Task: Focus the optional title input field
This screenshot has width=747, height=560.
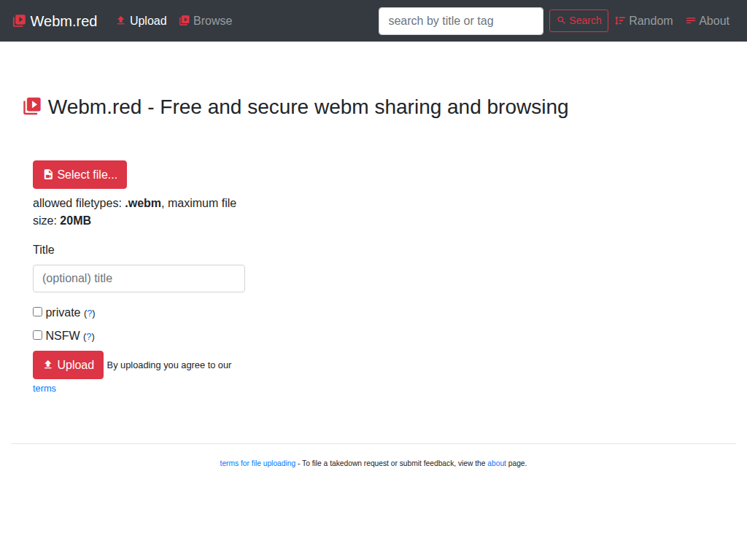Action: click(139, 279)
